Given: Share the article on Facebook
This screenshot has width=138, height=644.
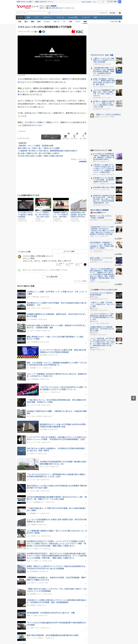Looking at the screenshot, I should click(44, 32).
